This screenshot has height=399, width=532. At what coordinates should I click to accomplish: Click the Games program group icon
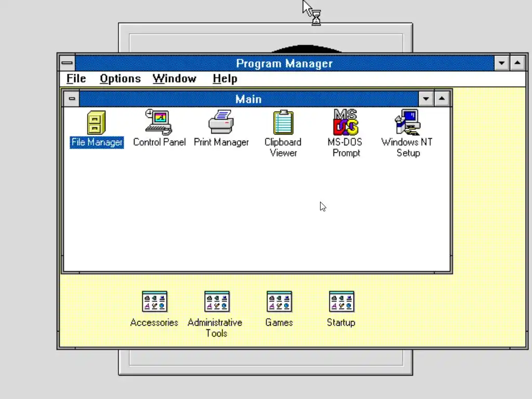pyautogui.click(x=279, y=301)
